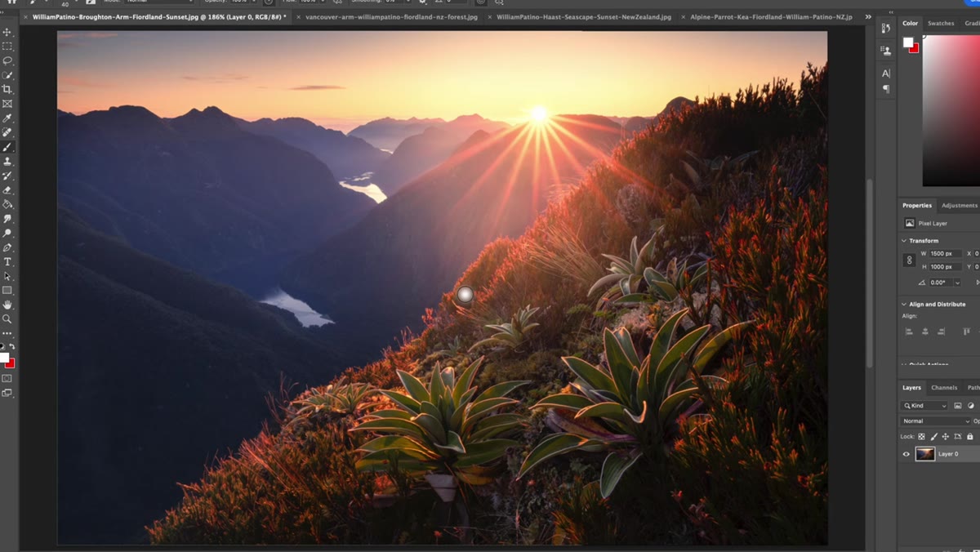The image size is (980, 552).
Task: Collapse the Transform section
Action: tap(904, 241)
